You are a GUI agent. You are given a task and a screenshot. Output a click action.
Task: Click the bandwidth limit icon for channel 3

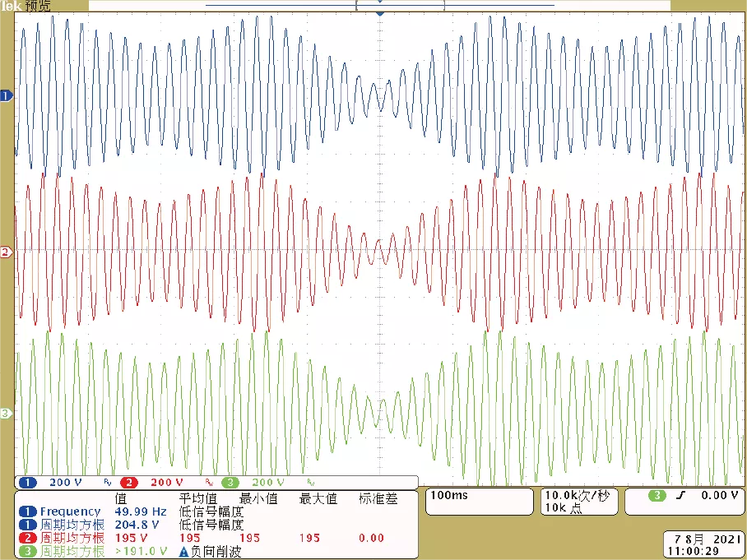coord(311,483)
